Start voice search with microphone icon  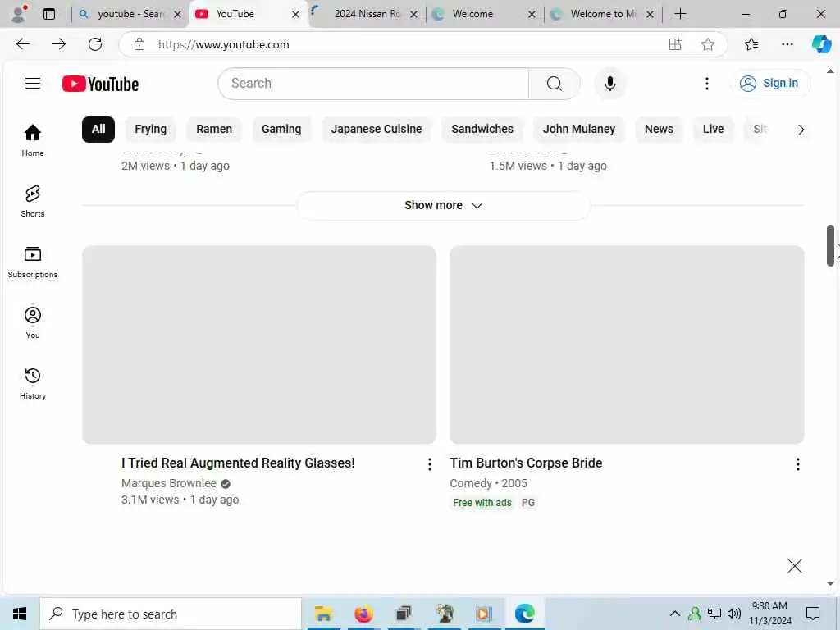pyautogui.click(x=609, y=84)
